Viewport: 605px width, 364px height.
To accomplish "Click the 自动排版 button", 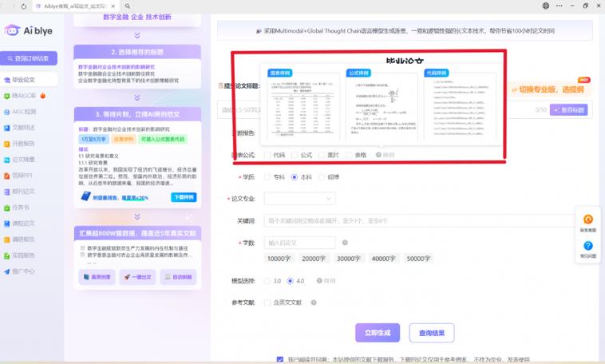I will coord(178,277).
